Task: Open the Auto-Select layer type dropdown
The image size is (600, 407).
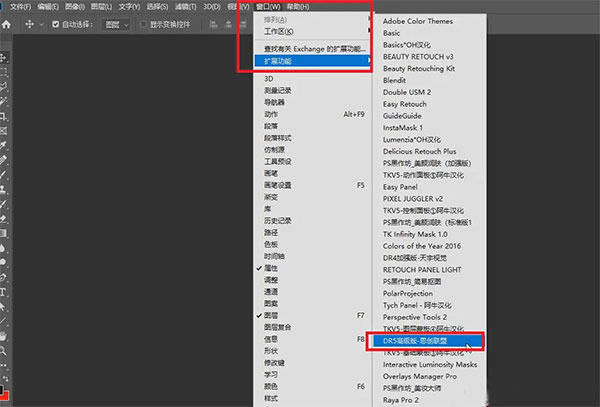Action: (116, 21)
